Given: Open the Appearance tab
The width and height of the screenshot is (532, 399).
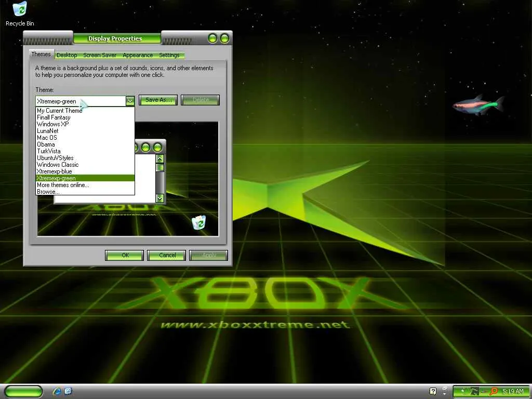Looking at the screenshot, I should point(138,55).
